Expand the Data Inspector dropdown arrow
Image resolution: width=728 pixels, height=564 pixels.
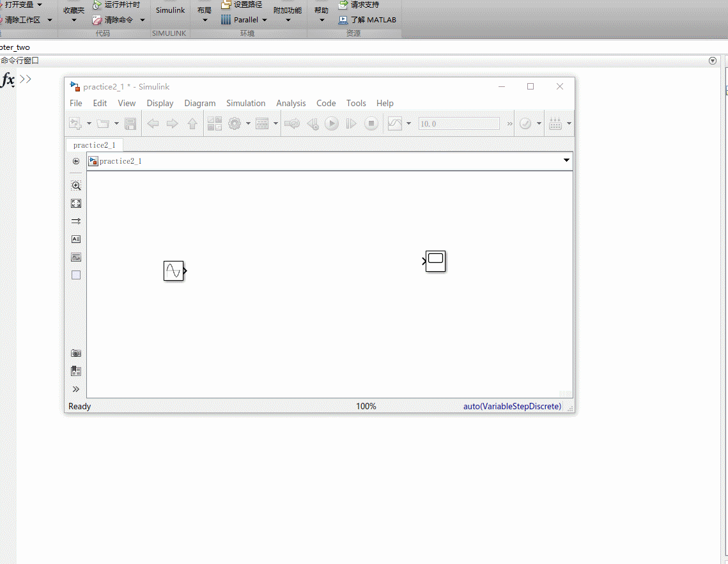pyautogui.click(x=408, y=123)
